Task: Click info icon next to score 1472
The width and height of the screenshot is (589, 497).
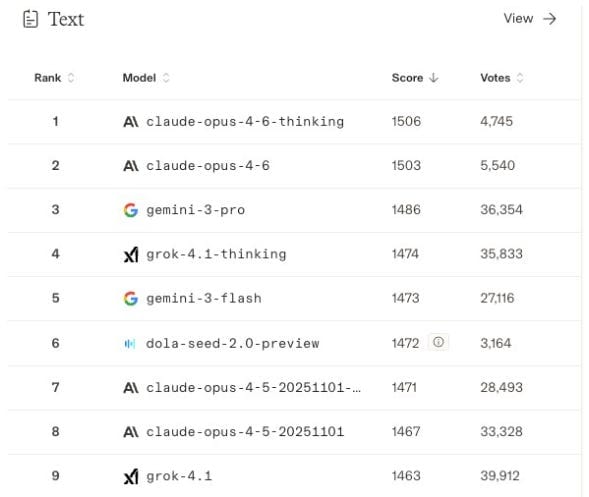Action: (438, 342)
